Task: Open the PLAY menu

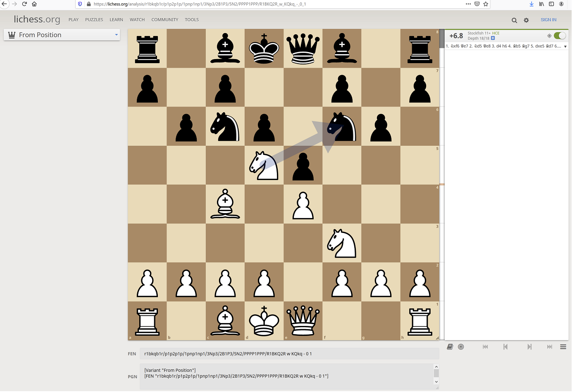Action: (x=74, y=19)
